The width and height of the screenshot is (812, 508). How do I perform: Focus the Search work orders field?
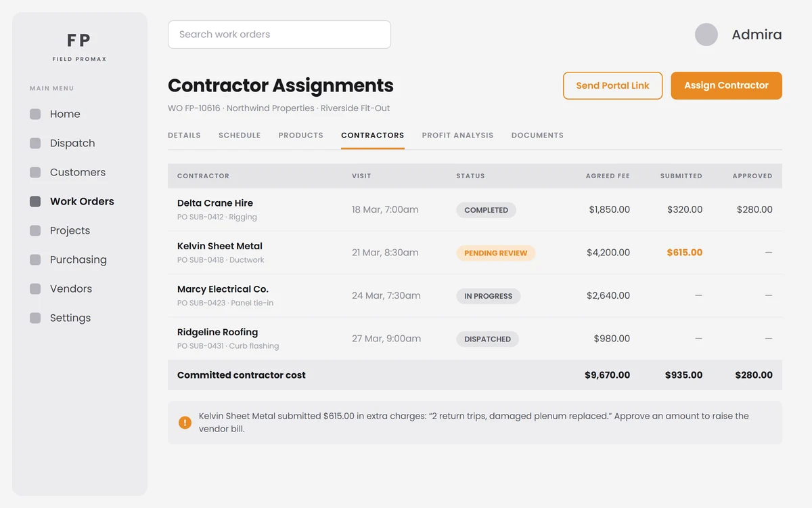coord(279,35)
